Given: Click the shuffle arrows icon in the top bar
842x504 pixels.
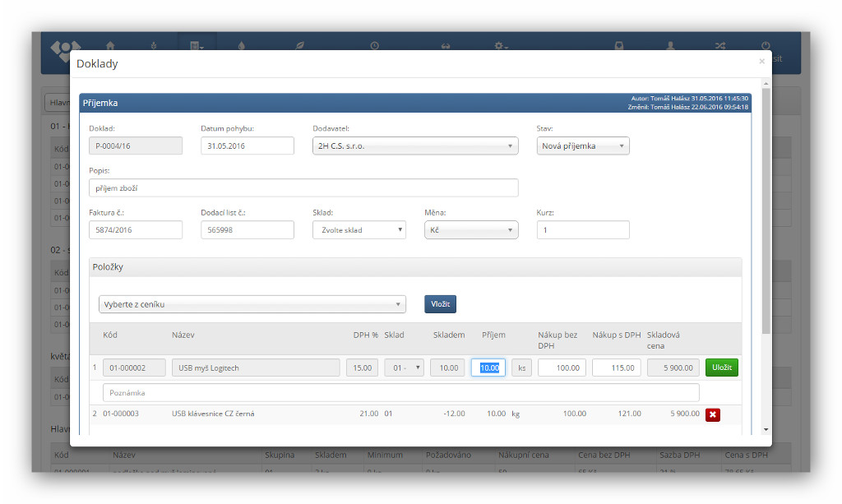Looking at the screenshot, I should 719,46.
